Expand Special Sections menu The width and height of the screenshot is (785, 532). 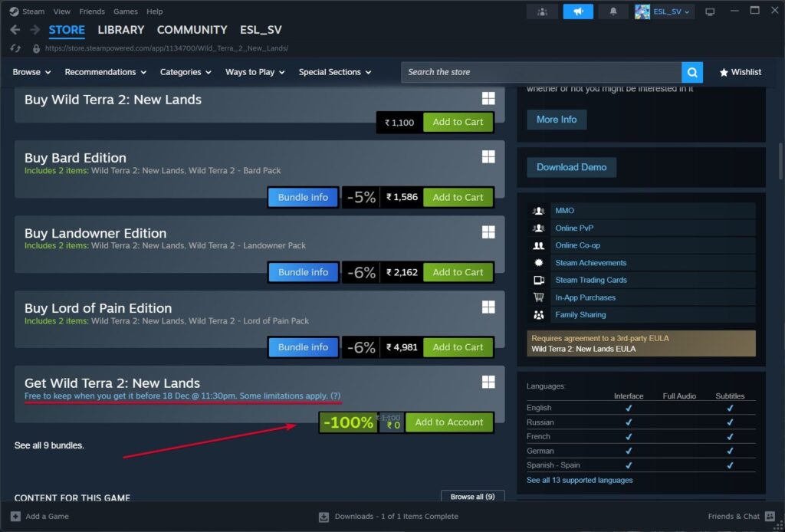coord(335,72)
